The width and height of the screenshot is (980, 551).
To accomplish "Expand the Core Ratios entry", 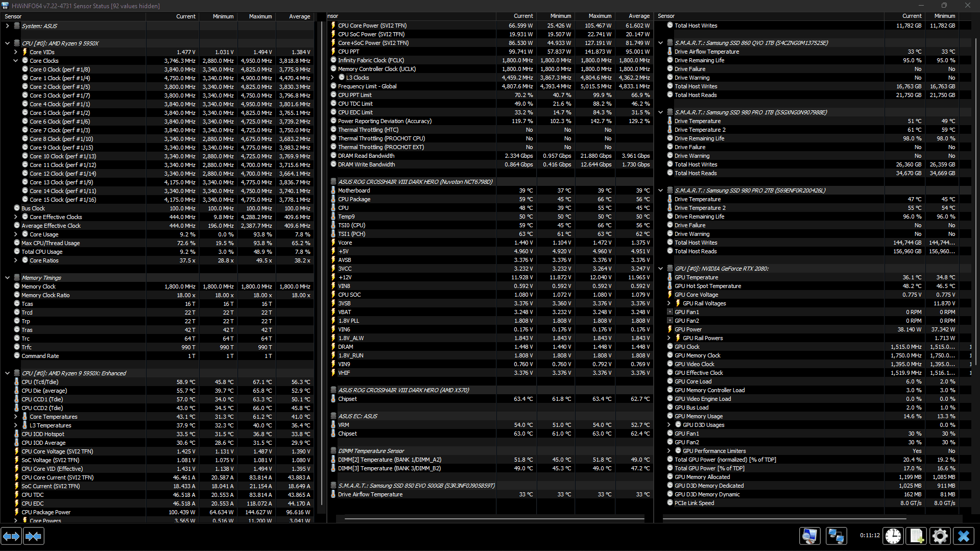I will (x=15, y=260).
